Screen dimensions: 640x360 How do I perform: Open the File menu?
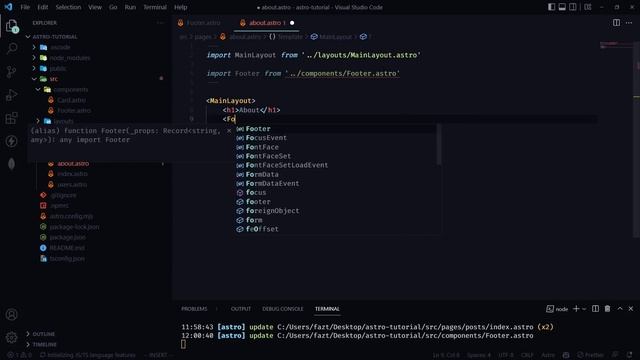click(25, 7)
